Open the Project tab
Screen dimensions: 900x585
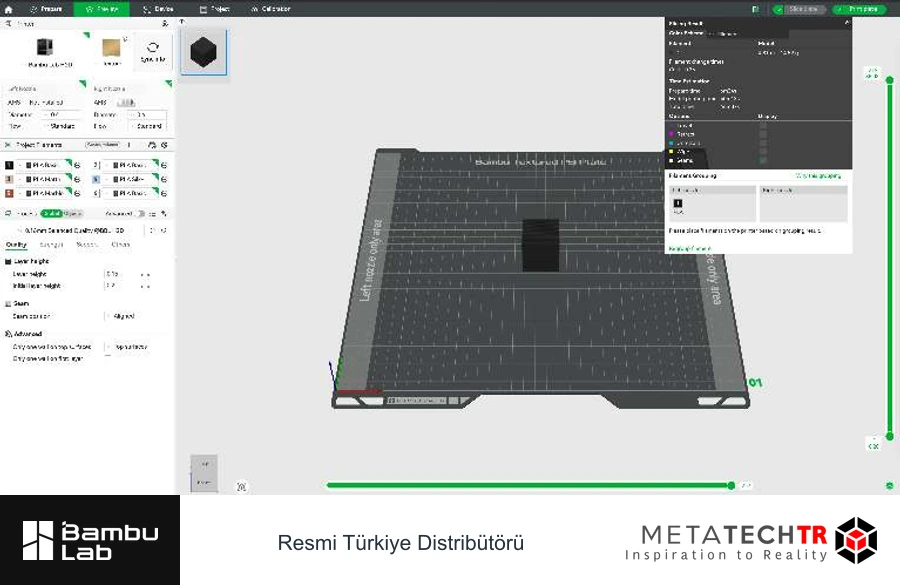[214, 9]
